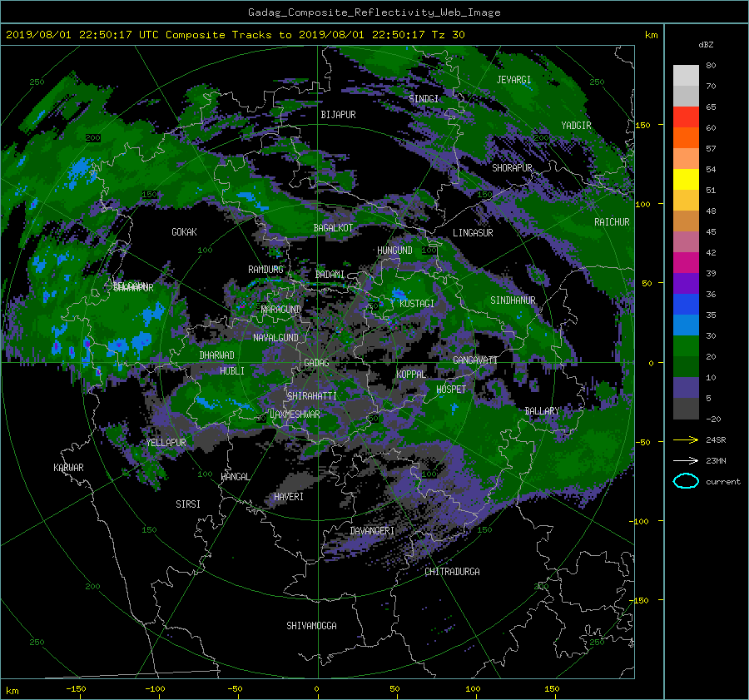Click the GOKAK city label
This screenshot has width=749, height=700.
185,231
